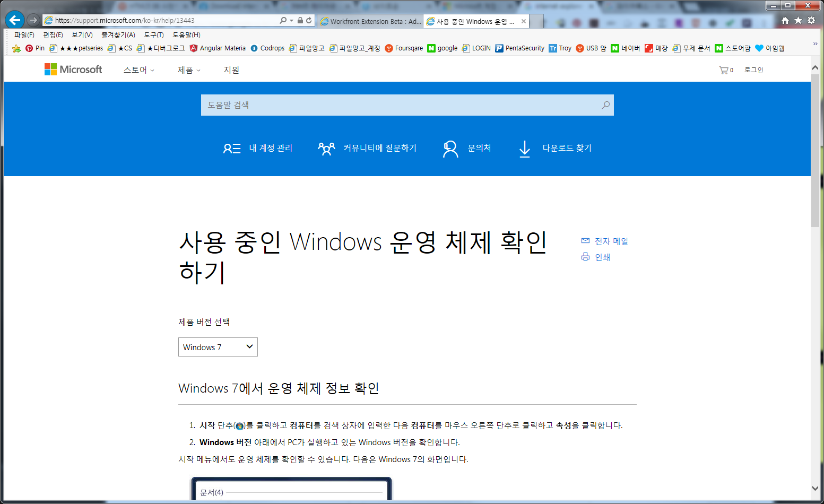Open the Angular Materia bookmark
Image resolution: width=824 pixels, height=504 pixels.
coord(218,48)
